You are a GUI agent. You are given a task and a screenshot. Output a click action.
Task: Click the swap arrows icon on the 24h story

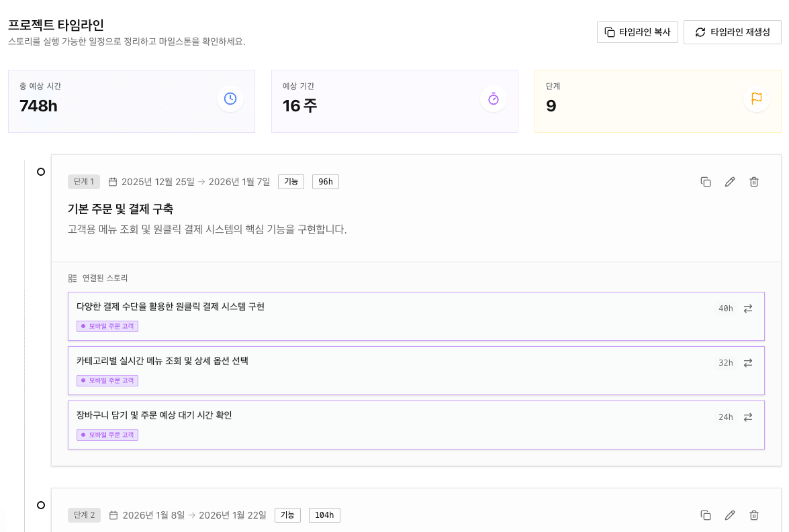point(747,417)
